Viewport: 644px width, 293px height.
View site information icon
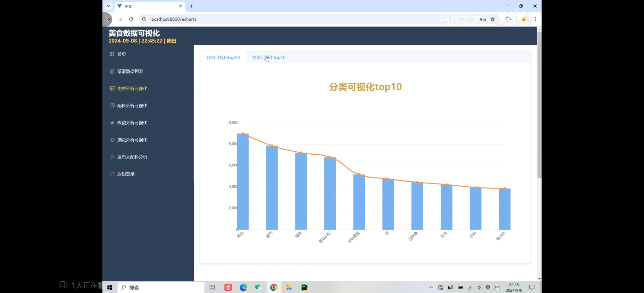point(144,19)
